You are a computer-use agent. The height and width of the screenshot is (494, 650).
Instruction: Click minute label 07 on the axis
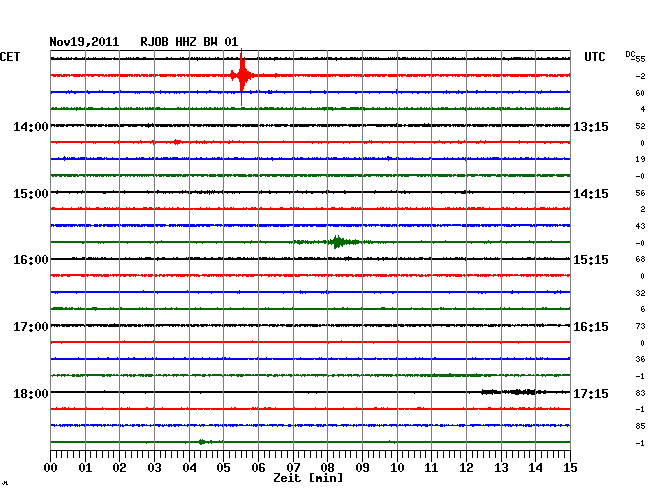point(293,467)
